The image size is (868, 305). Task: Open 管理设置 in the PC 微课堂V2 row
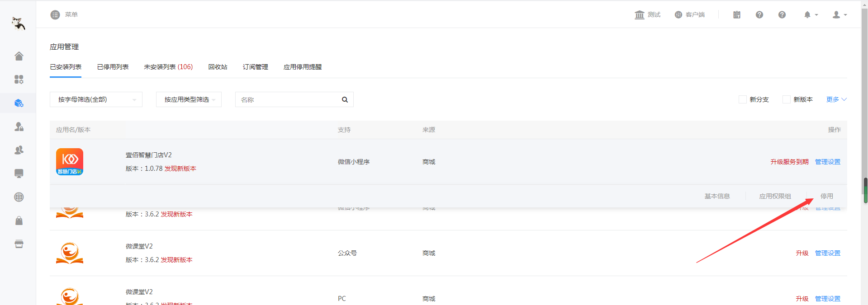827,299
